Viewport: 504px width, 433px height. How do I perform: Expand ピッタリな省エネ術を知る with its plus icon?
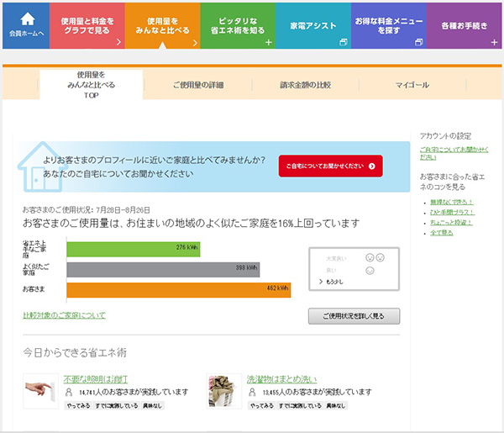tap(269, 42)
